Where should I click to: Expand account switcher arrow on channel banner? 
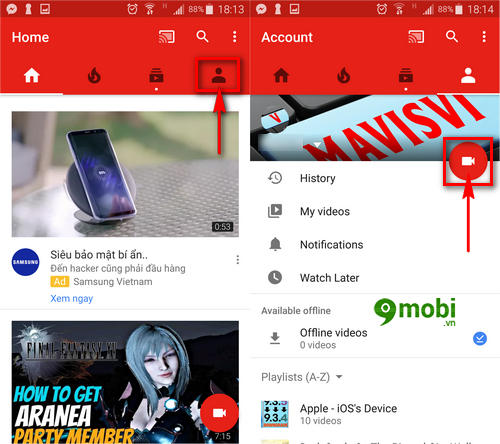[317, 145]
